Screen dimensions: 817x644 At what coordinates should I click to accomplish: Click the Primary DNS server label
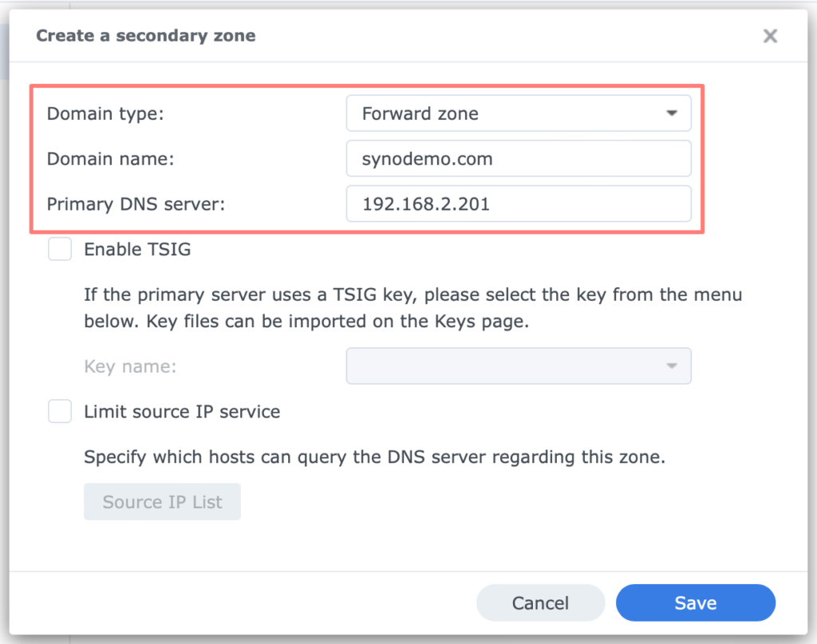tap(136, 204)
